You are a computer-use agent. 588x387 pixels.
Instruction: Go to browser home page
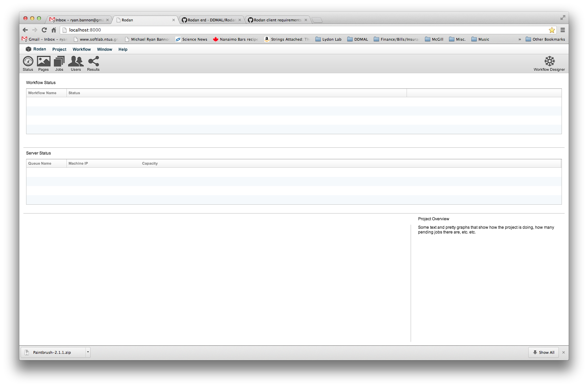(x=54, y=30)
